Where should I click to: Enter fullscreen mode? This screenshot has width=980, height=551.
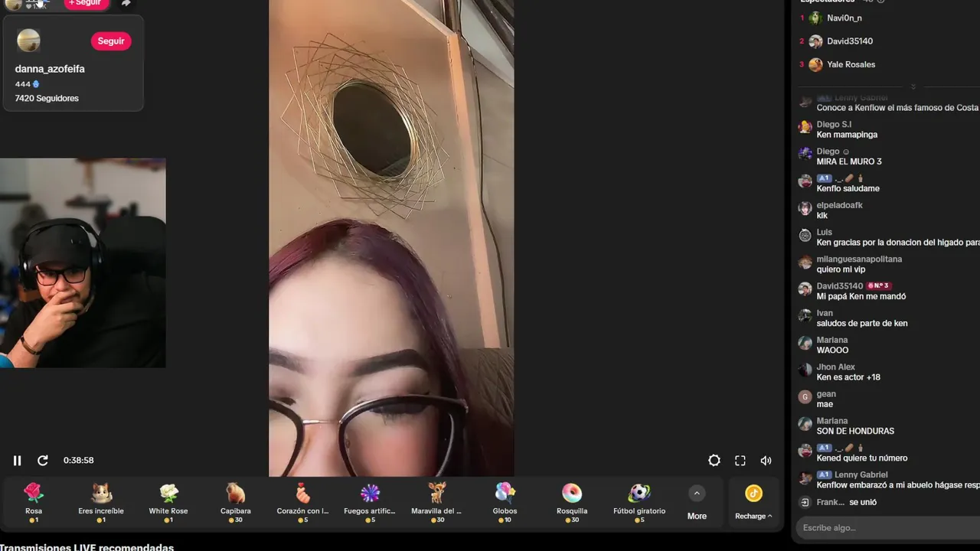[x=740, y=460]
